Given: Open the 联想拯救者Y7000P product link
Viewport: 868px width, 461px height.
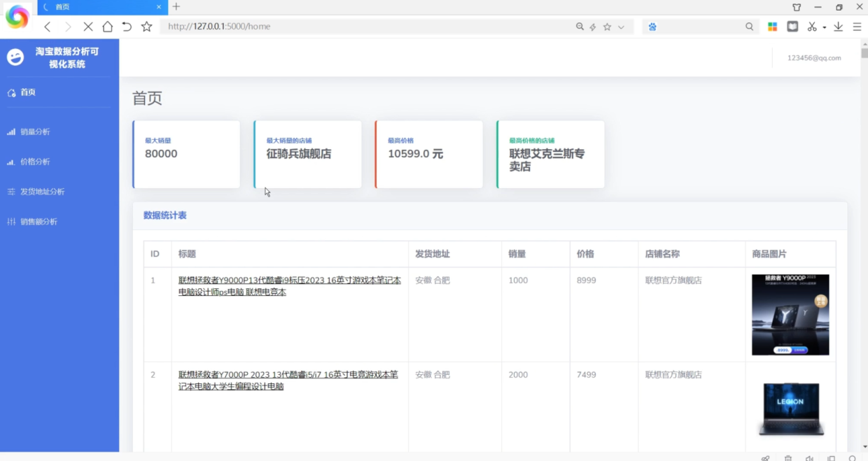Looking at the screenshot, I should (x=288, y=381).
